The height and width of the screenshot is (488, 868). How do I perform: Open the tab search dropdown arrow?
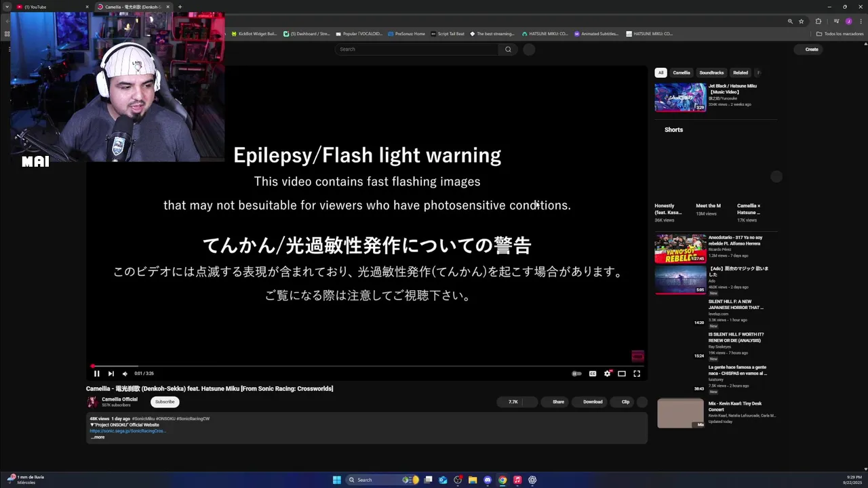pos(7,7)
